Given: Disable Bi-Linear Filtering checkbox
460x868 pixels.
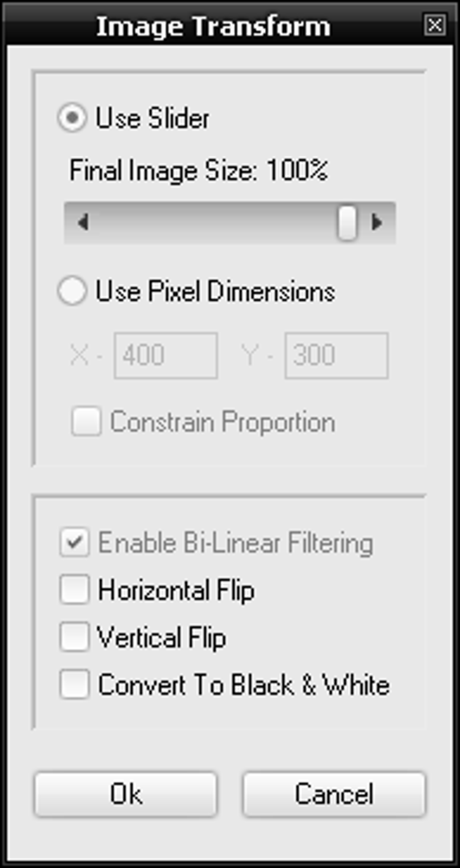Looking at the screenshot, I should point(74,543).
